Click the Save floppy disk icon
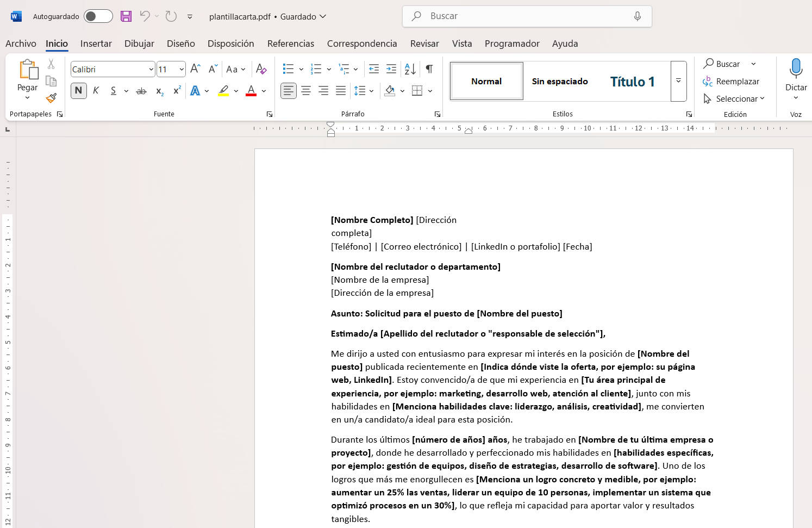Screen dimensions: 812x528 pos(126,16)
